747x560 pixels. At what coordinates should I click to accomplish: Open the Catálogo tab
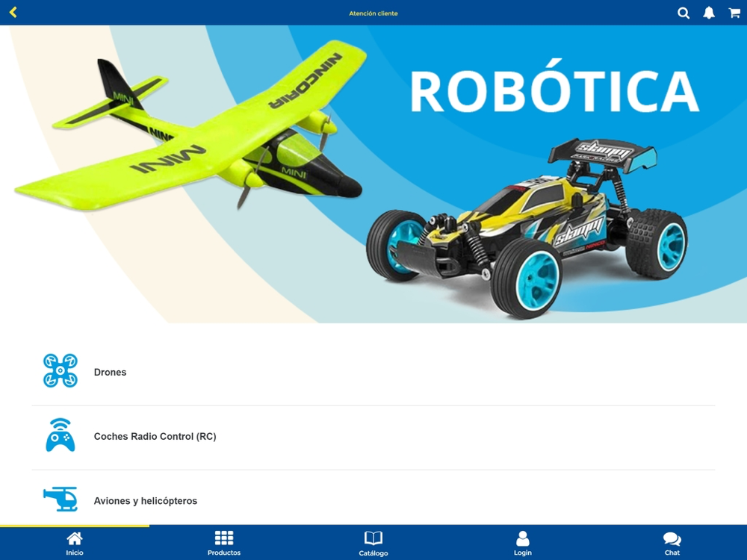pyautogui.click(x=373, y=544)
